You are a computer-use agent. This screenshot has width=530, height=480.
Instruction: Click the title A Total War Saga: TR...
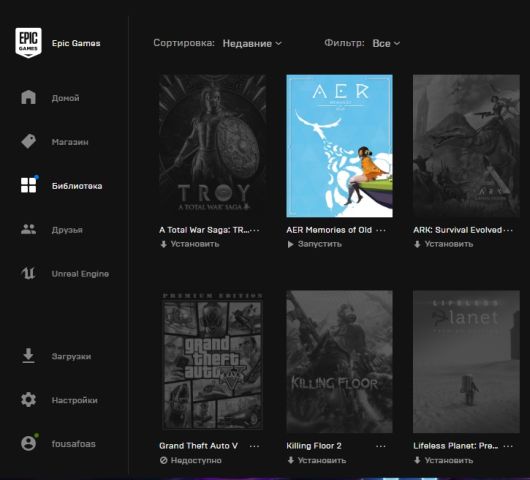(204, 230)
